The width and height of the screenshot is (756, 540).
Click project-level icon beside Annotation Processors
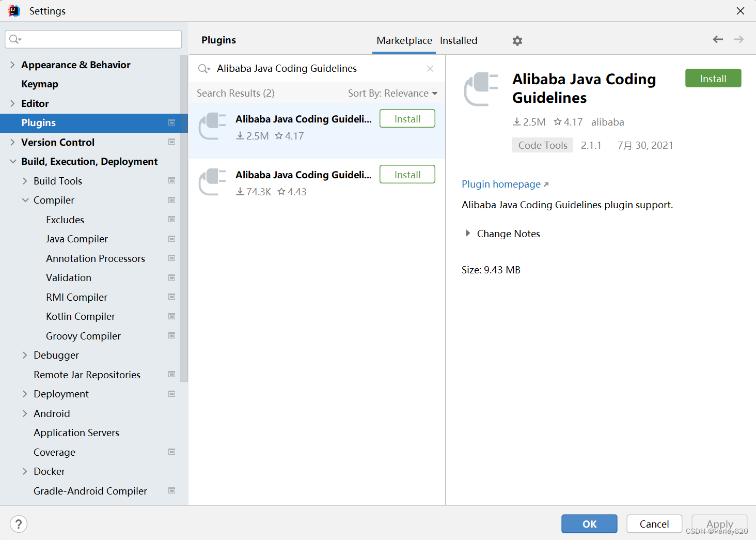click(x=172, y=258)
